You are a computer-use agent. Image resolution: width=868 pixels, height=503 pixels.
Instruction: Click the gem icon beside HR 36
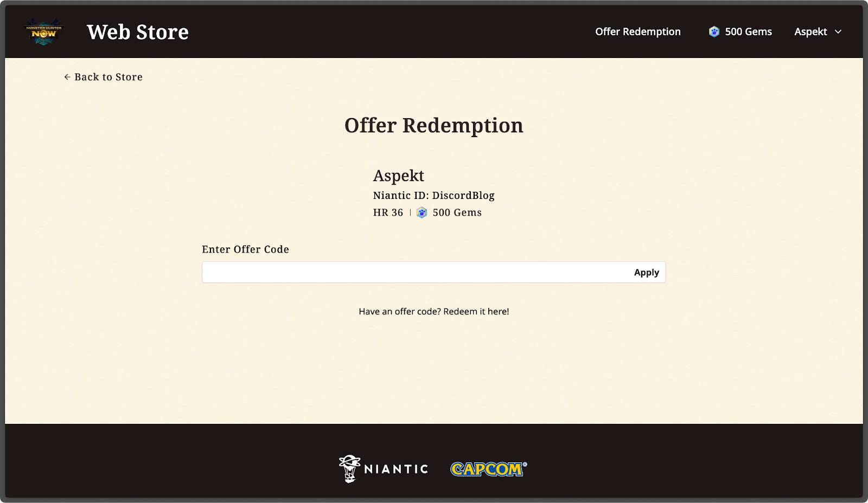(x=422, y=212)
